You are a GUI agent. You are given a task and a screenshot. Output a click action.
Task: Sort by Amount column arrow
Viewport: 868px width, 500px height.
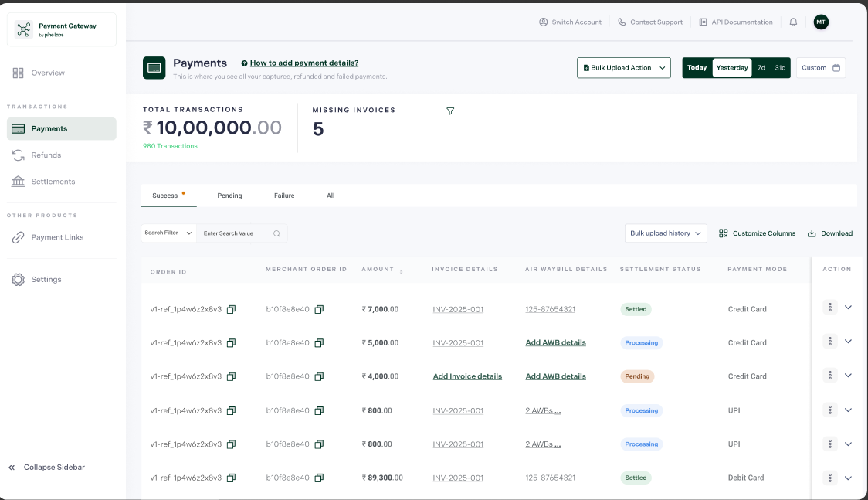[x=402, y=271]
